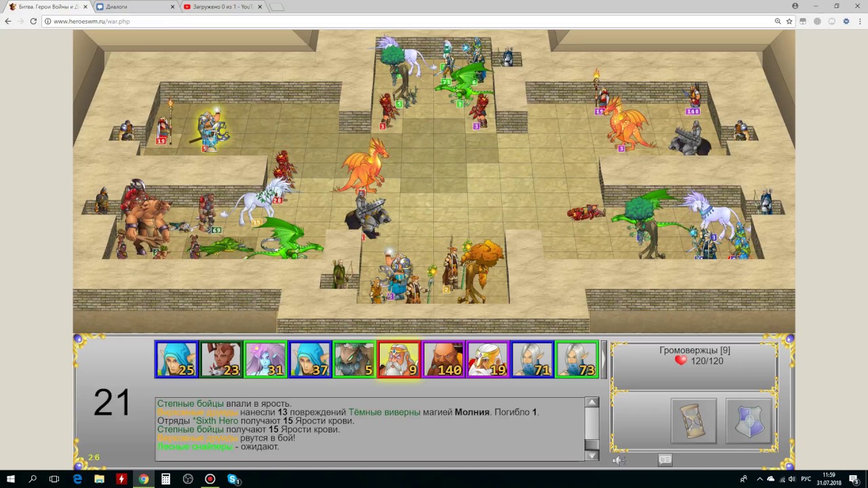Click the battle log scroll-down arrow
868x488 pixels.
(592, 455)
